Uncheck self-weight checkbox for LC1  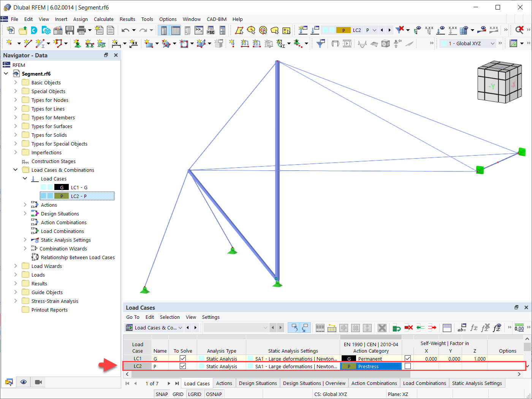pyautogui.click(x=408, y=358)
